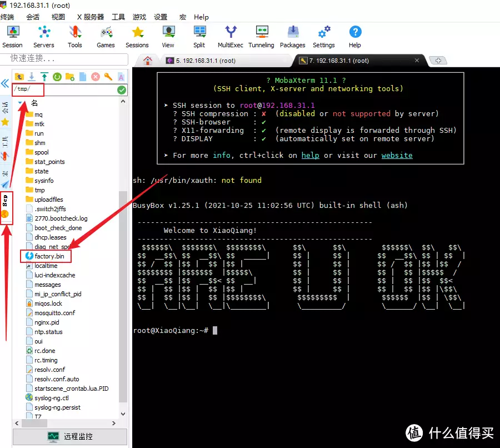500x448 pixels.
Task: Open the 游戏 menu
Action: pyautogui.click(x=139, y=17)
